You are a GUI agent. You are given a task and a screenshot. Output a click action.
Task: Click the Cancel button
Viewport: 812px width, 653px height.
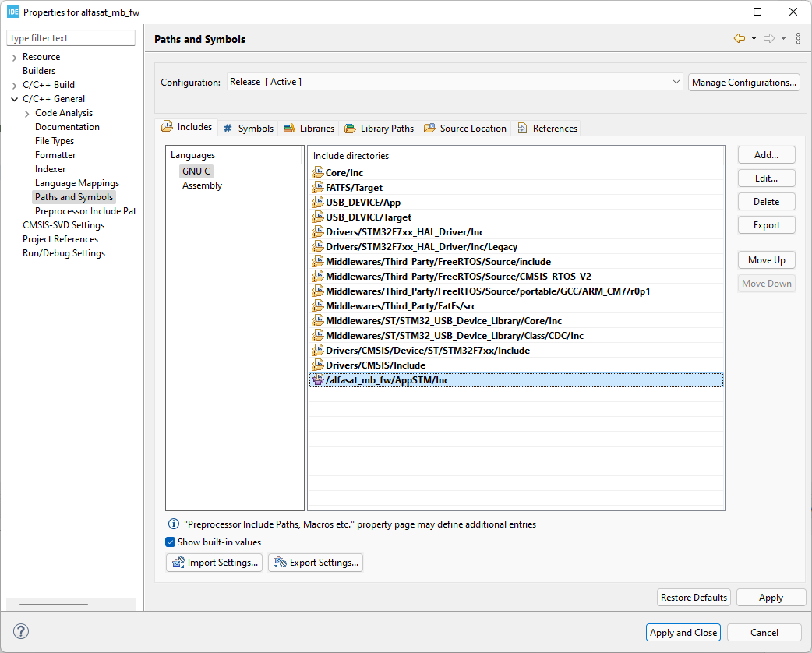pyautogui.click(x=764, y=632)
